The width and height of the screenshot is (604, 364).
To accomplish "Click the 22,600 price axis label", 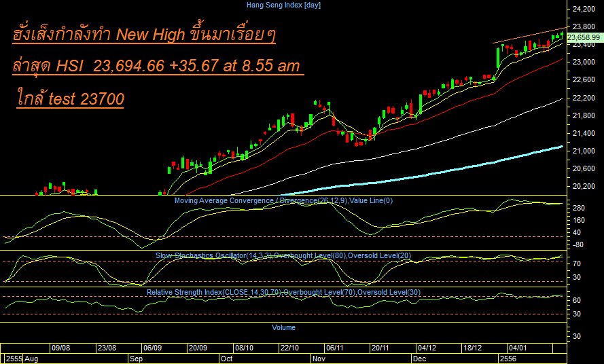I will pyautogui.click(x=584, y=79).
